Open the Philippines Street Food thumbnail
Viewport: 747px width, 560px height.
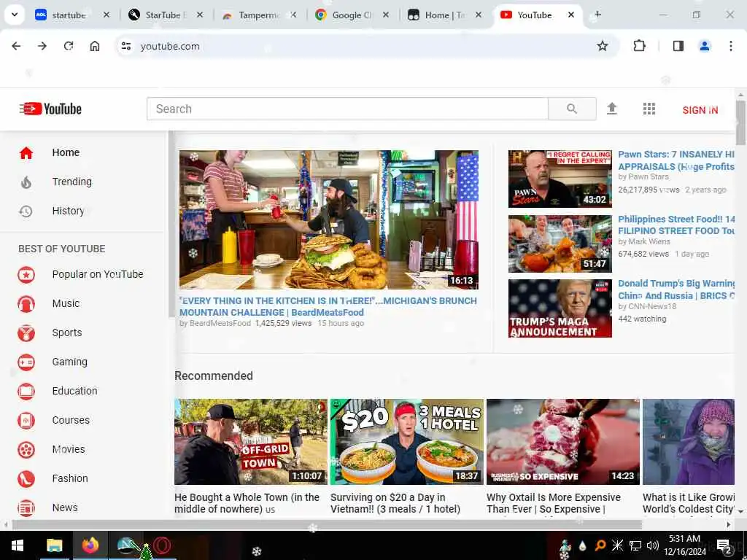pyautogui.click(x=560, y=244)
